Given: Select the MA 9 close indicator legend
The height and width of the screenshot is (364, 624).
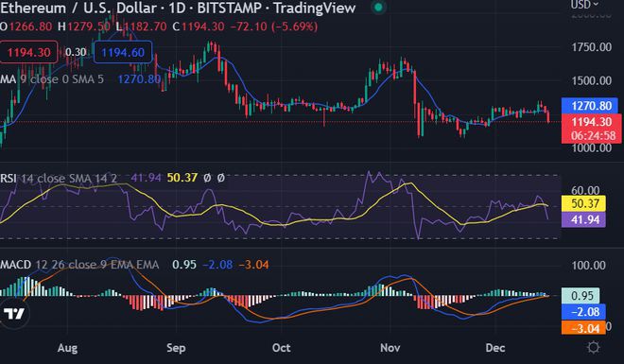Looking at the screenshot, I should coord(52,79).
